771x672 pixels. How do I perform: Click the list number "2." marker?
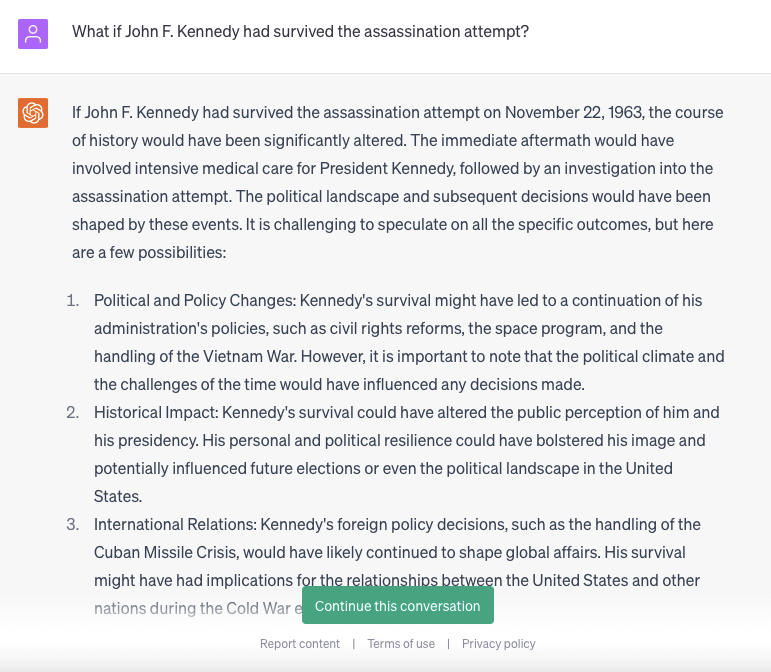(73, 412)
